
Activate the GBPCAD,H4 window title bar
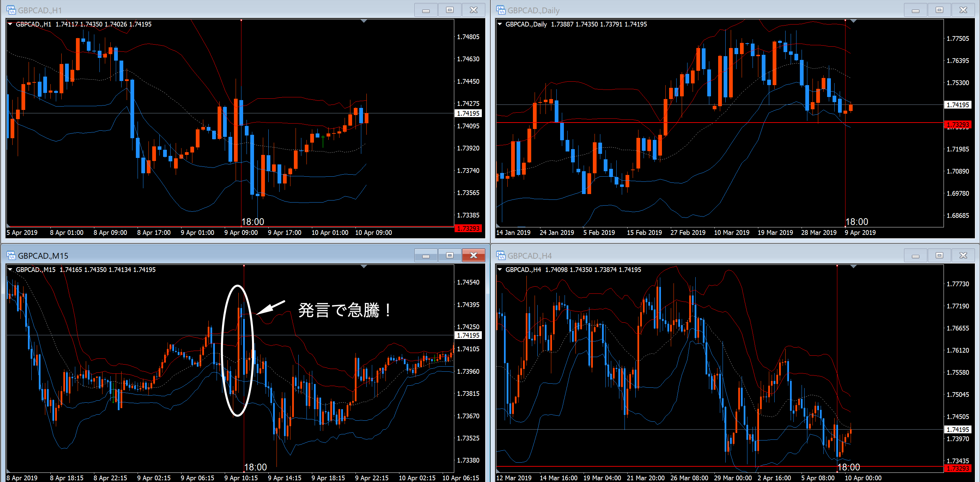coord(685,255)
